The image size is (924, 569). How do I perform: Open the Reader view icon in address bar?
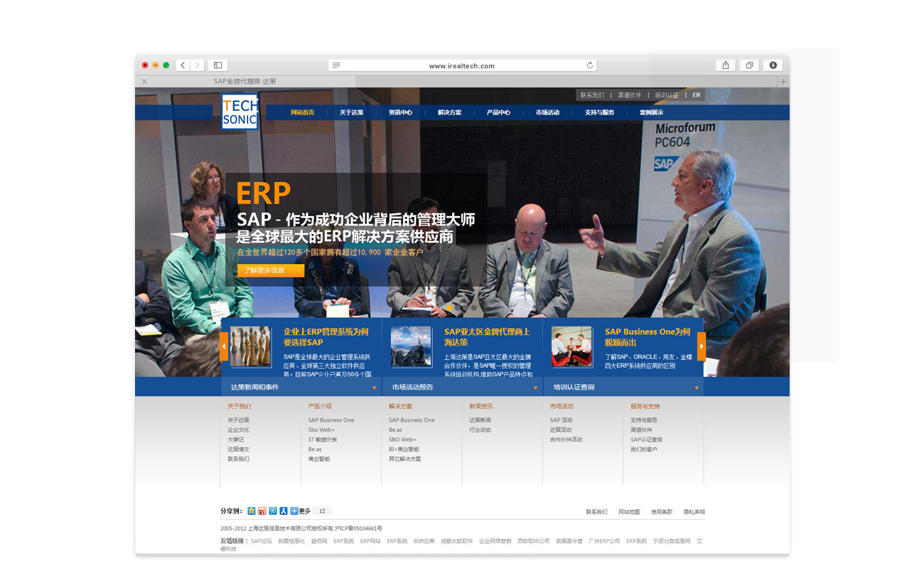tap(336, 65)
